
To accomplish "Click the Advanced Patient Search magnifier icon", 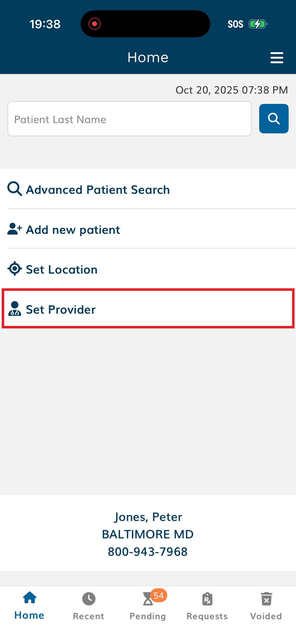I will (x=15, y=189).
